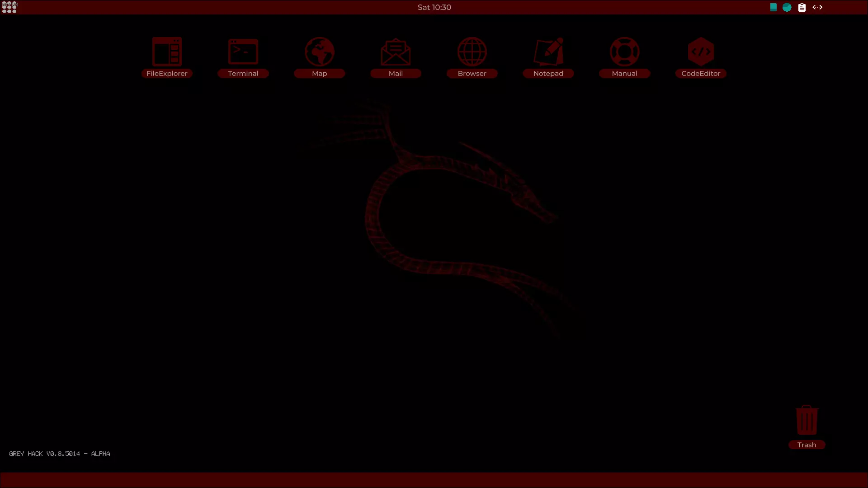Click the teal pie chart tray icon
The width and height of the screenshot is (868, 488).
[787, 7]
